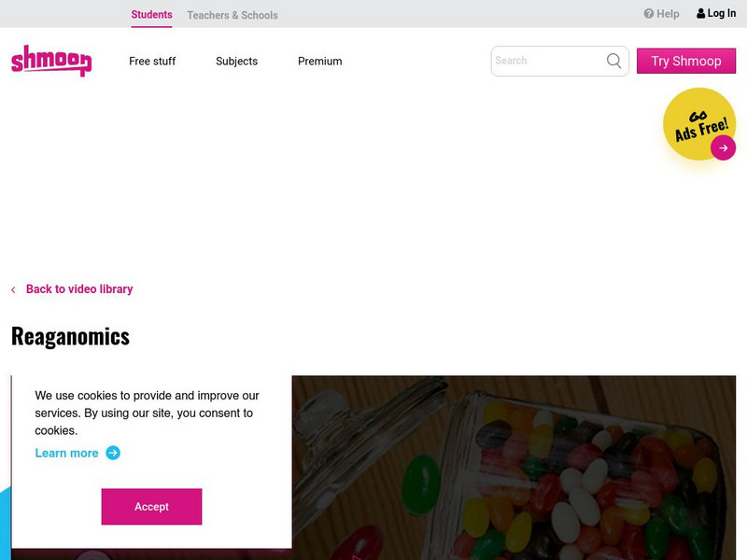
Task: Click the Help question mark icon
Action: pyautogui.click(x=649, y=14)
